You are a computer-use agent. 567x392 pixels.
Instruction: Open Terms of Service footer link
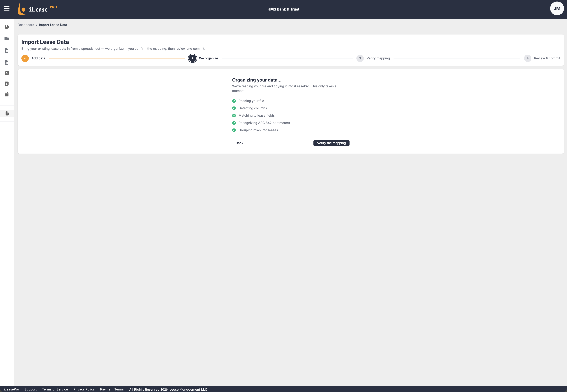[55, 389]
